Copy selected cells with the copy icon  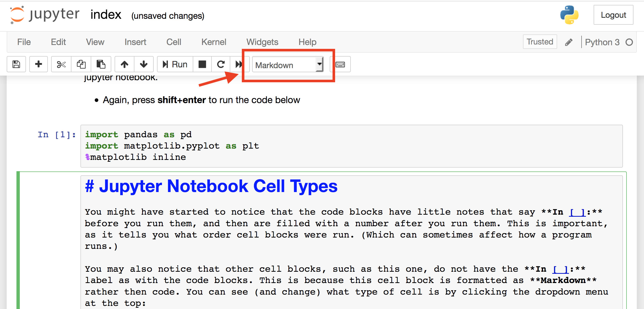[81, 64]
